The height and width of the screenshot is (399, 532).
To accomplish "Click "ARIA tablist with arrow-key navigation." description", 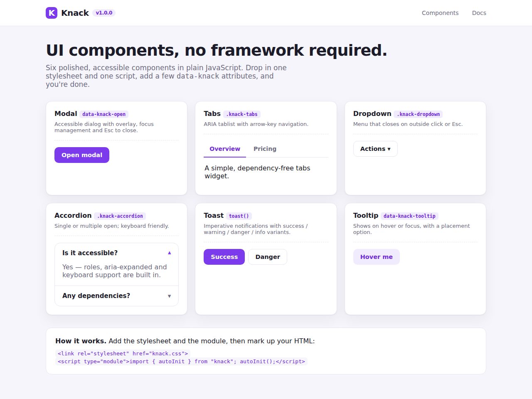I will click(256, 124).
